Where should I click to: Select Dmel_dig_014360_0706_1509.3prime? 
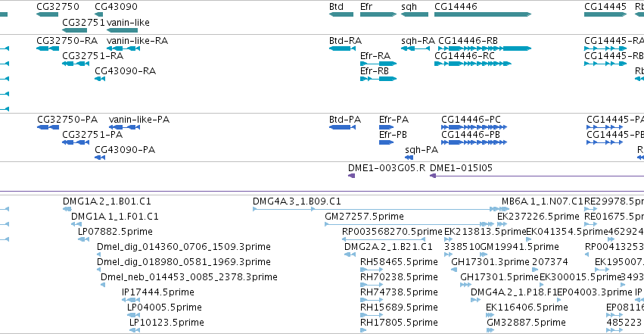point(98,254)
